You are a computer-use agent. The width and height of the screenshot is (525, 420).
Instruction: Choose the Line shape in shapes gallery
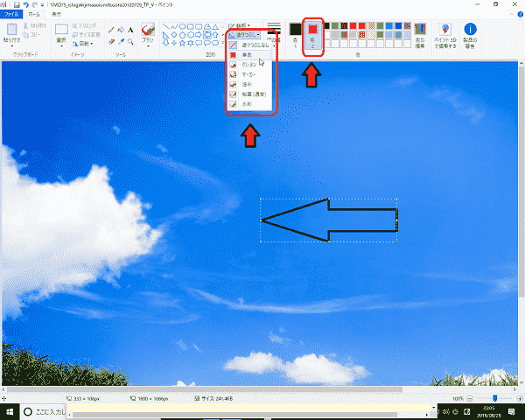pos(165,26)
